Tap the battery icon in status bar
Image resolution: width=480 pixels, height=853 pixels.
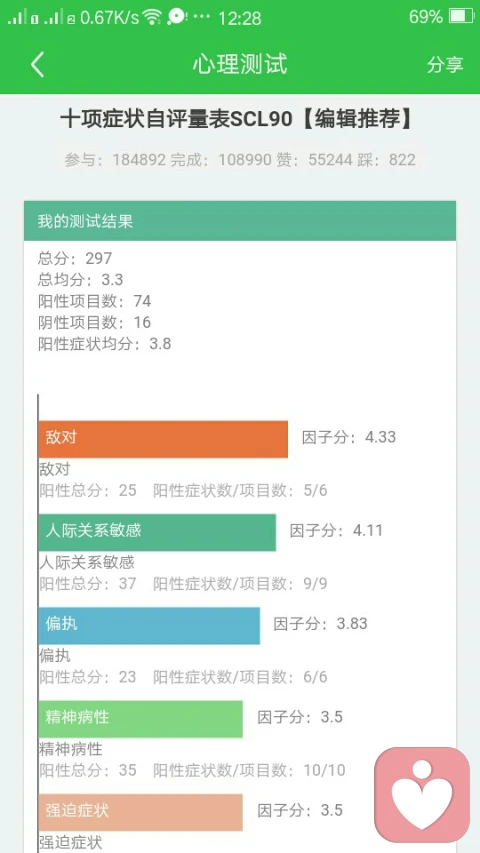pos(461,17)
